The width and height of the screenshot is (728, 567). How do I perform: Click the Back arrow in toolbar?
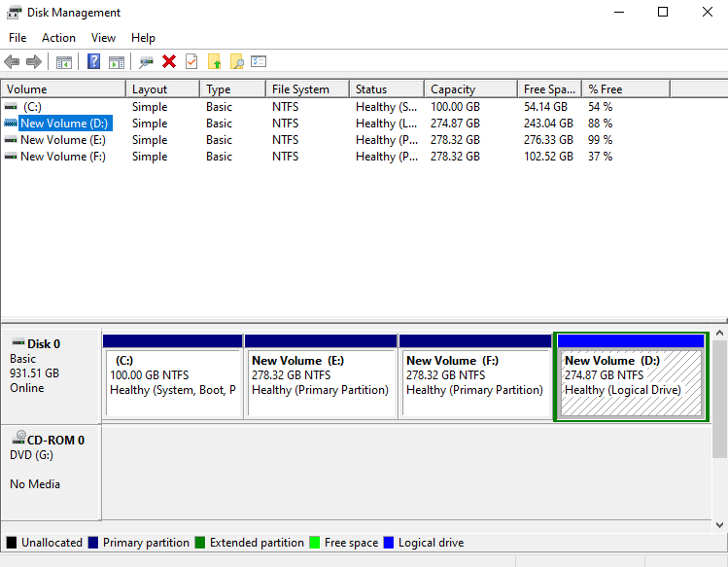click(12, 61)
